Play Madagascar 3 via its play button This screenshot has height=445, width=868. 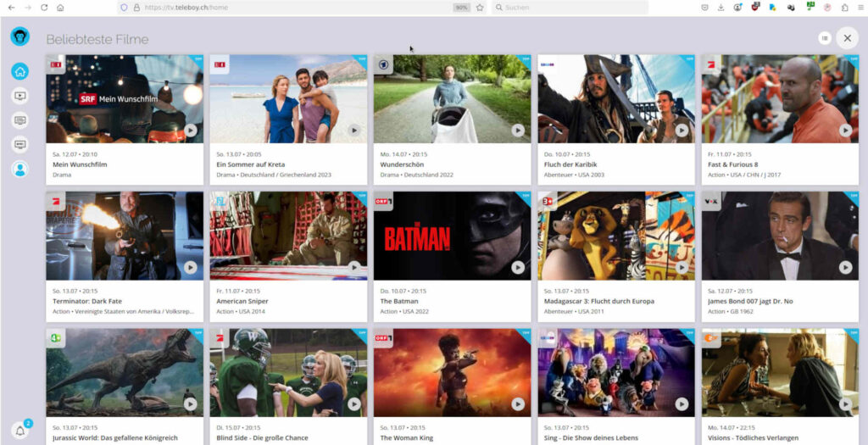click(682, 267)
